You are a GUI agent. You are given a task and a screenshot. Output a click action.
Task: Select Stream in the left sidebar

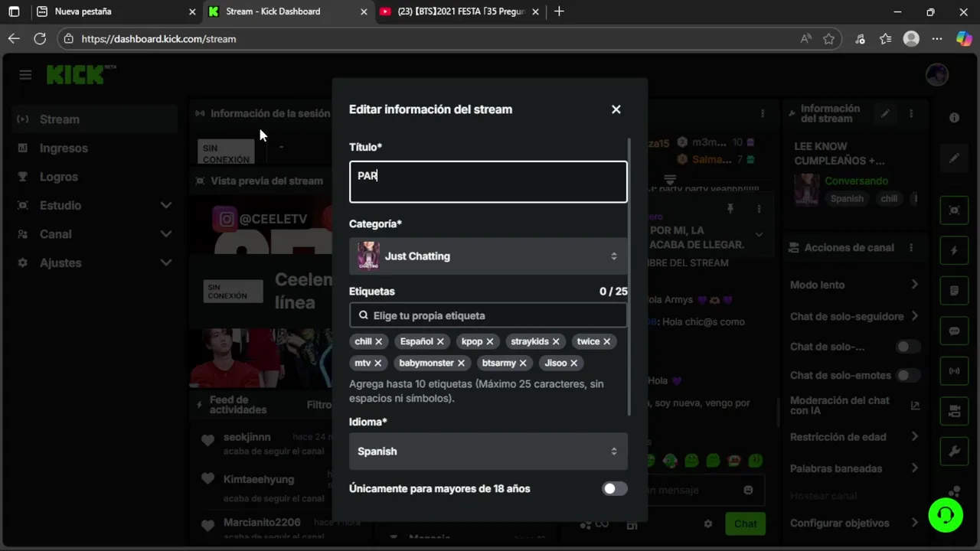click(x=96, y=119)
